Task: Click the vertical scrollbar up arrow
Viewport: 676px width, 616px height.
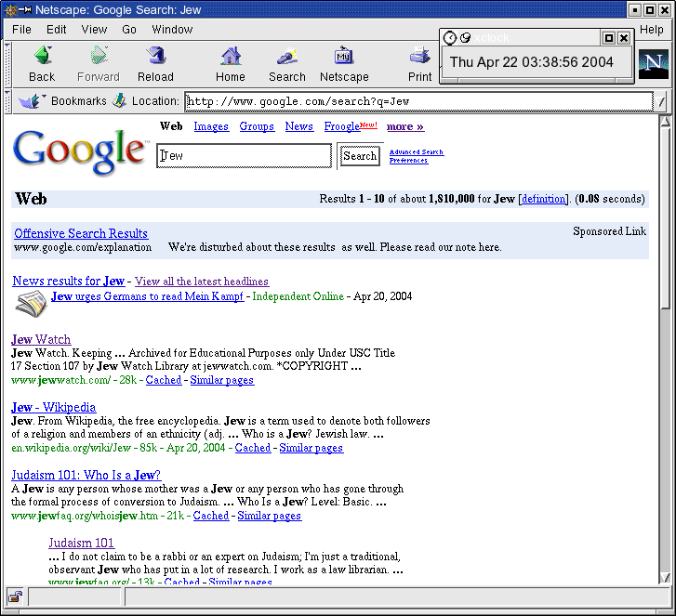Action: [x=665, y=122]
